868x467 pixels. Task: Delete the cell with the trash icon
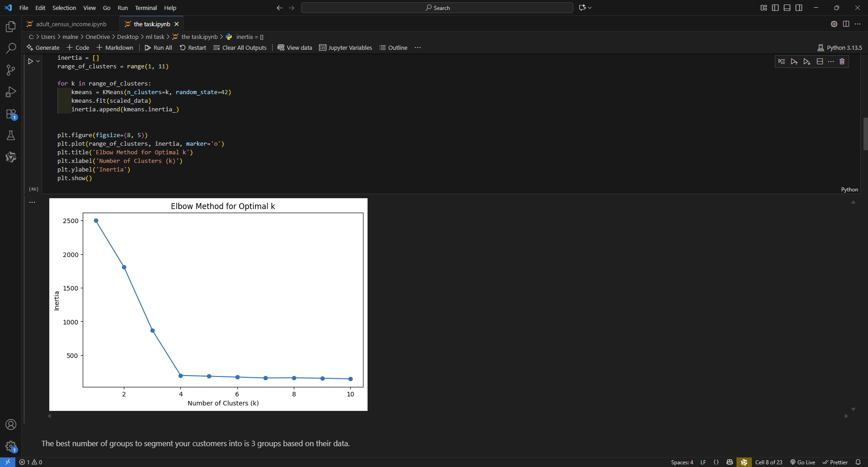[842, 62]
